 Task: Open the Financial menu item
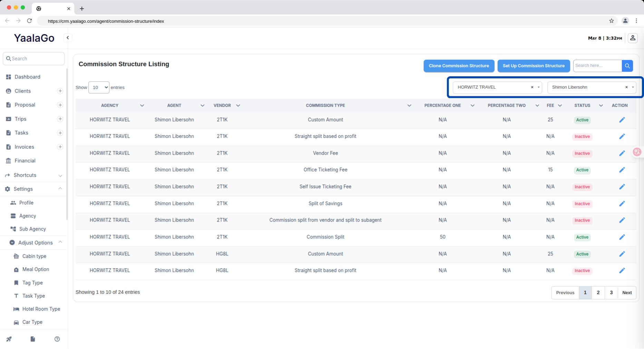pos(25,161)
